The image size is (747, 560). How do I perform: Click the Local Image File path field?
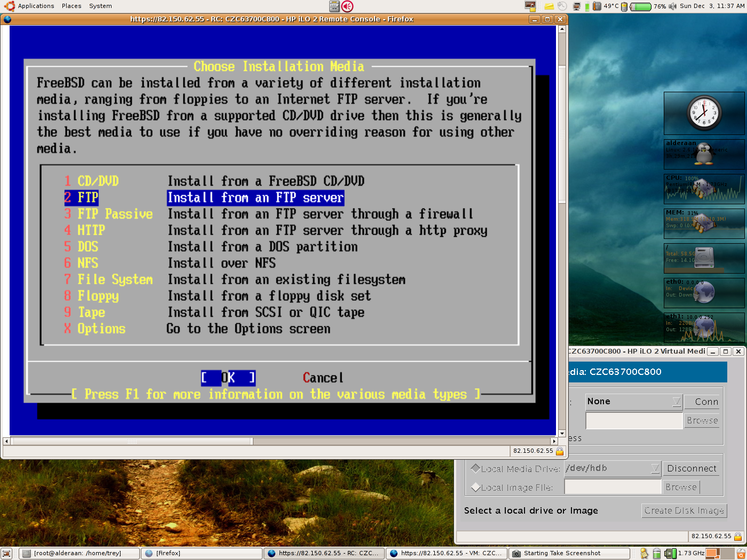pos(613,487)
